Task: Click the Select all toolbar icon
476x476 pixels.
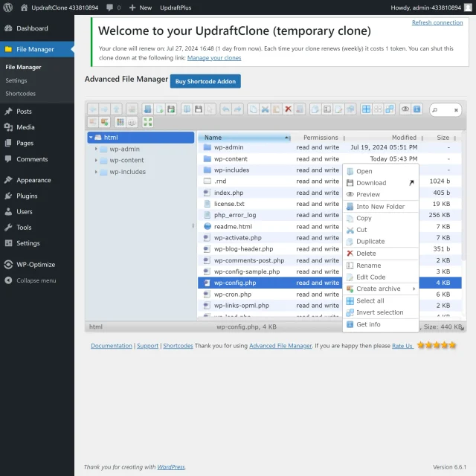Action: click(x=366, y=109)
